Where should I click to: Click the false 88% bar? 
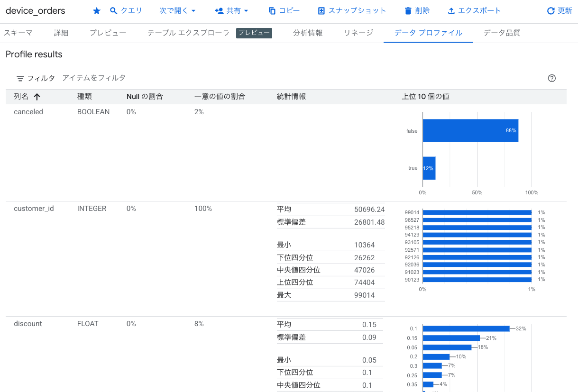click(x=470, y=130)
